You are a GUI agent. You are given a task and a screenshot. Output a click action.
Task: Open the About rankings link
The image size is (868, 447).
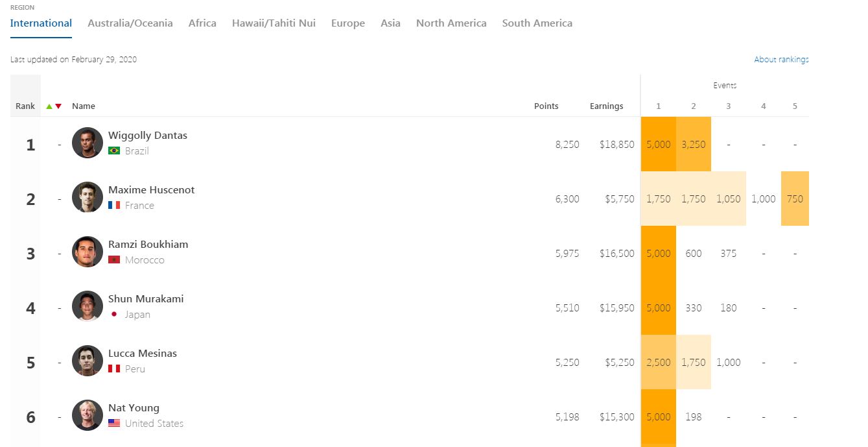[781, 60]
